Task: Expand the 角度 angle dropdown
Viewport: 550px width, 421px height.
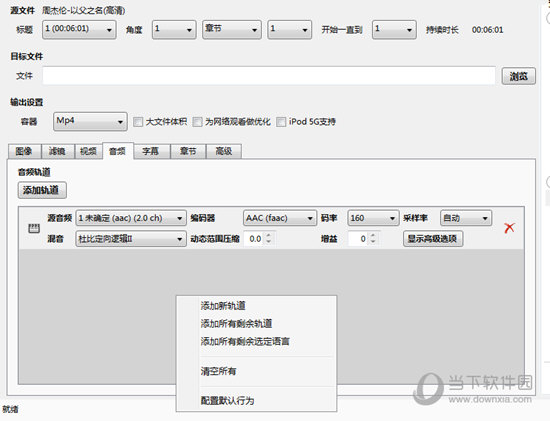Action: 174,29
